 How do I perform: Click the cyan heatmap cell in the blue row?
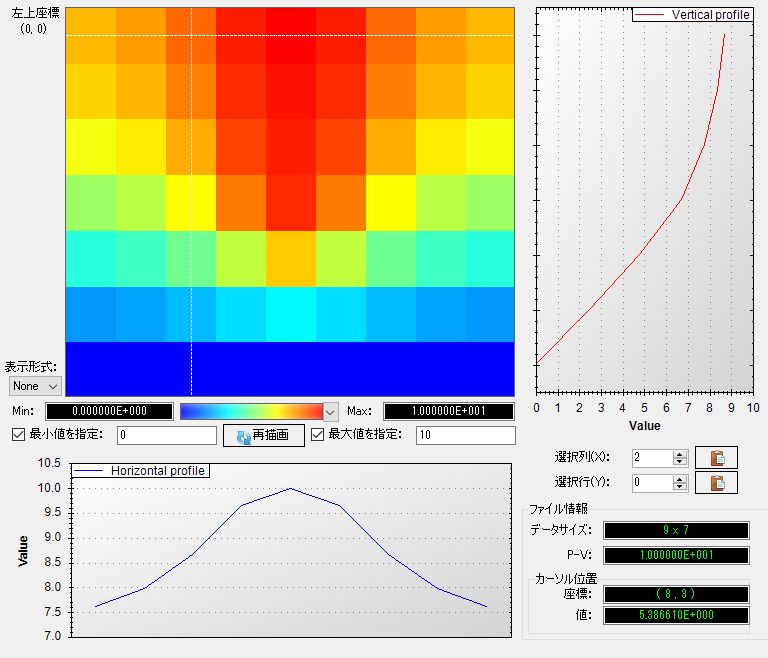coord(291,314)
